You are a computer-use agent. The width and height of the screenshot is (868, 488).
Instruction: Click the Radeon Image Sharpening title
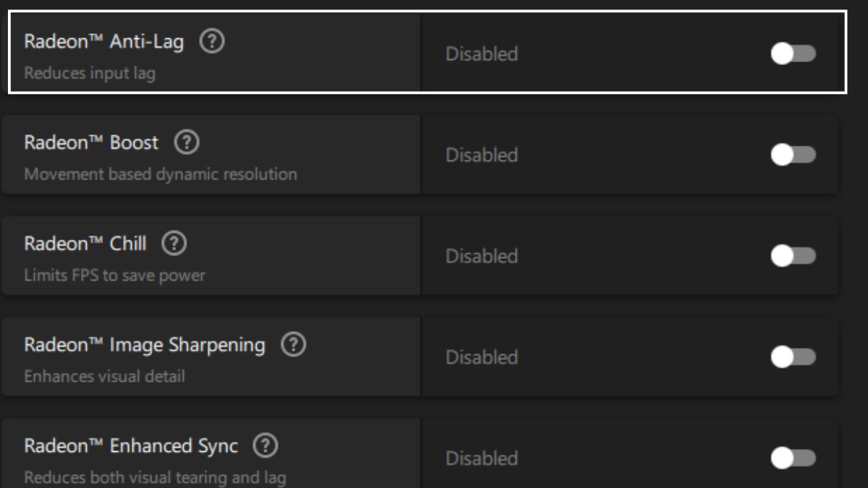pyautogui.click(x=145, y=345)
